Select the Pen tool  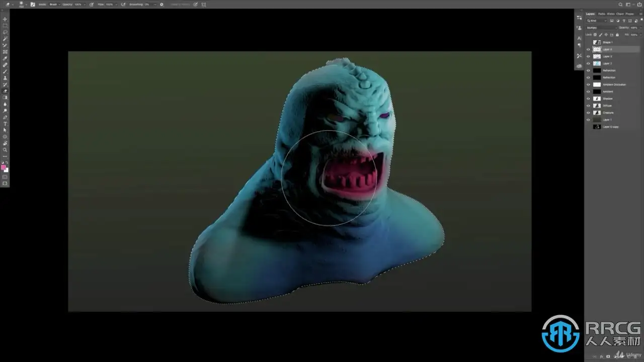(x=5, y=117)
